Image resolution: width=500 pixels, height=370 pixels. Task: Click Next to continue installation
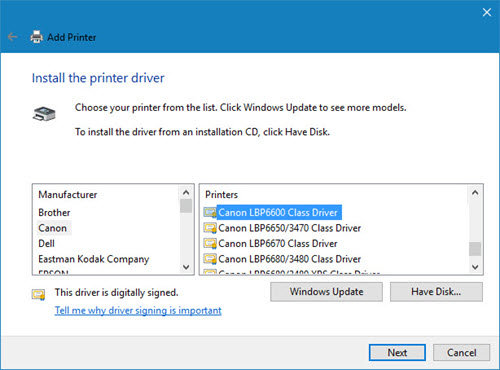coord(397,352)
